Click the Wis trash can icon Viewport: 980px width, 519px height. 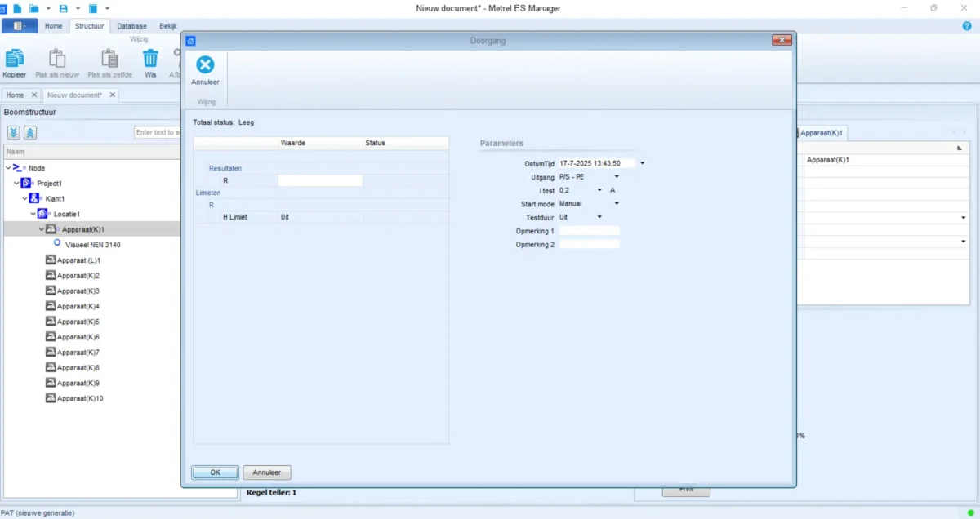150,59
